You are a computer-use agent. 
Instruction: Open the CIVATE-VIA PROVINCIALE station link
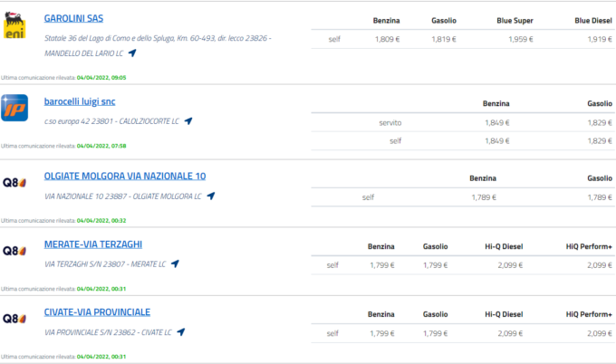(x=97, y=312)
